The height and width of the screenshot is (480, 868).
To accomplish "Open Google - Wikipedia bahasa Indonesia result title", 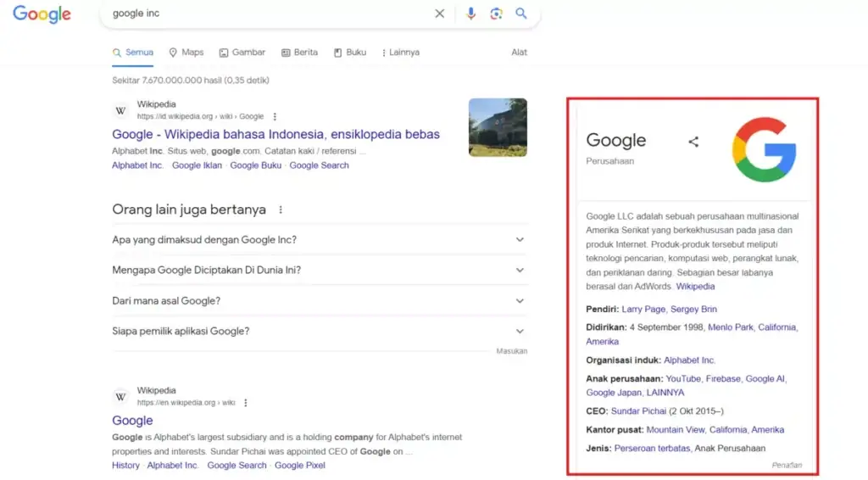I will 275,134.
